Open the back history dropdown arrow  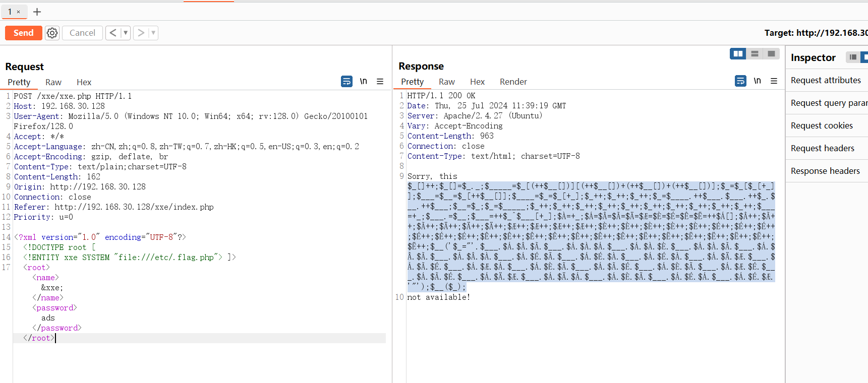(126, 33)
